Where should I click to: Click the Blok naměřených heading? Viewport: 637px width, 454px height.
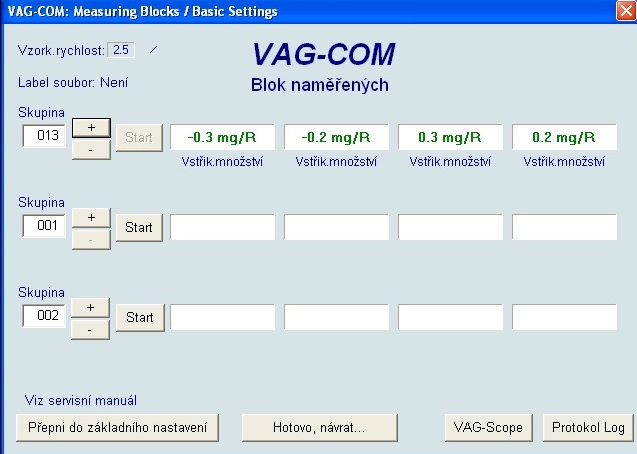click(x=320, y=85)
